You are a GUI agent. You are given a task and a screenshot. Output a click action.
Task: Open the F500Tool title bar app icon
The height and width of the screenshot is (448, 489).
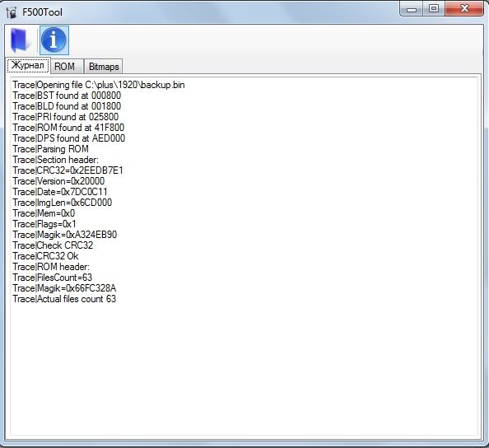[12, 12]
